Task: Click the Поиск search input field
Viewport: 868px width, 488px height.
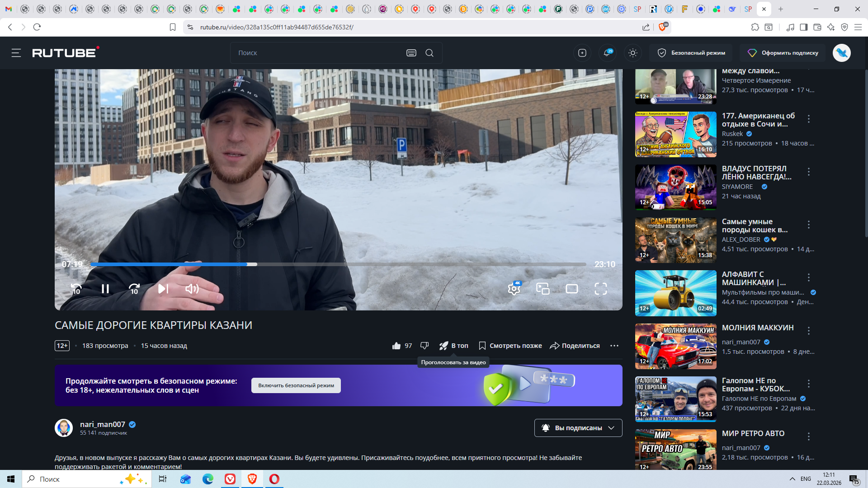Action: tap(316, 53)
